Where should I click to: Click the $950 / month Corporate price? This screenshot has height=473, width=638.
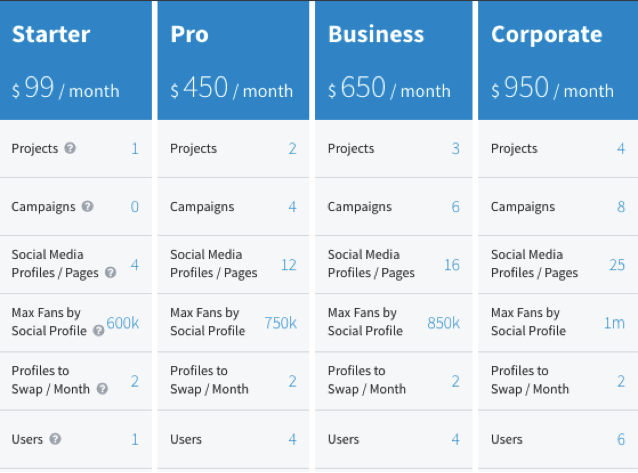coord(552,89)
